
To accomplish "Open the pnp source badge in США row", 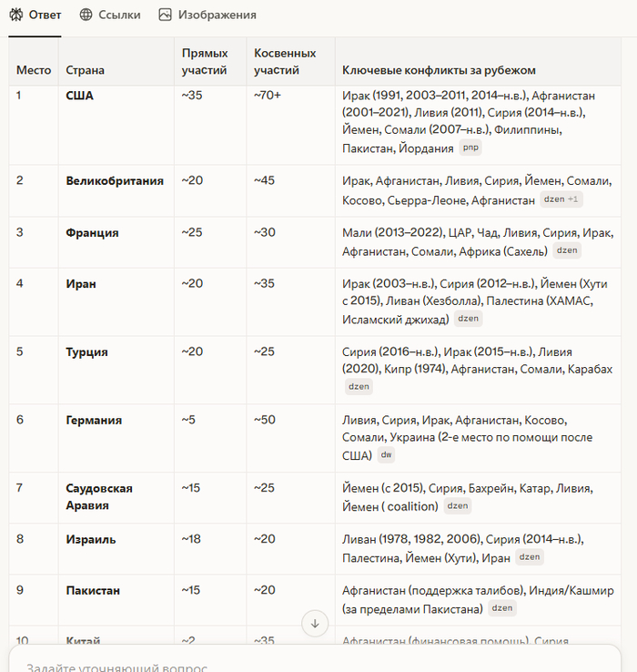I will tap(470, 148).
